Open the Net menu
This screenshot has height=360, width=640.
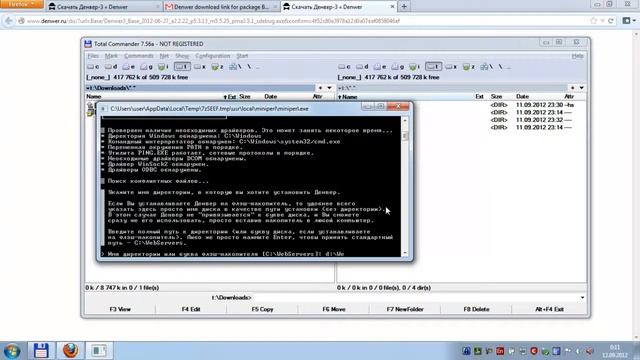click(164, 56)
